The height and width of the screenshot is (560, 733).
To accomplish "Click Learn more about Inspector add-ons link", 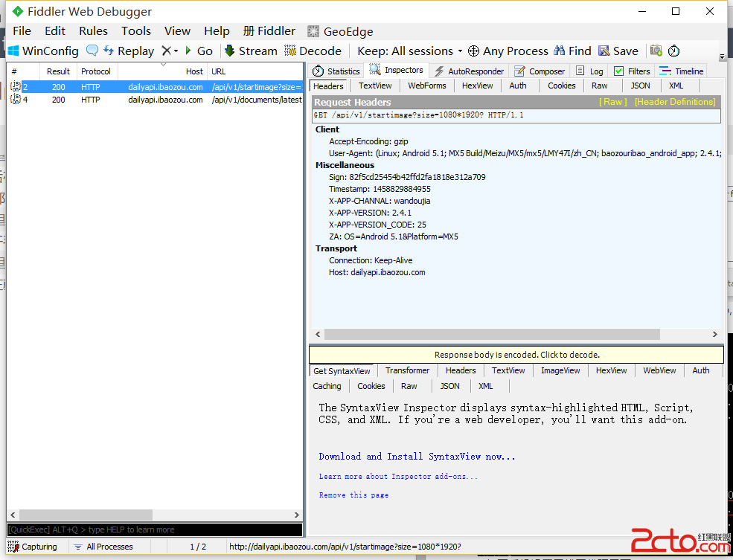I will point(398,477).
